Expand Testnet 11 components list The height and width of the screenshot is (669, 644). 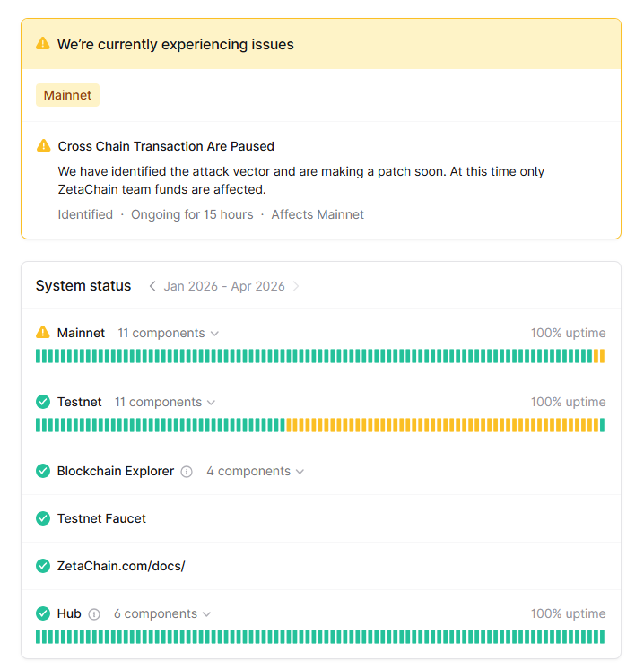pos(165,402)
